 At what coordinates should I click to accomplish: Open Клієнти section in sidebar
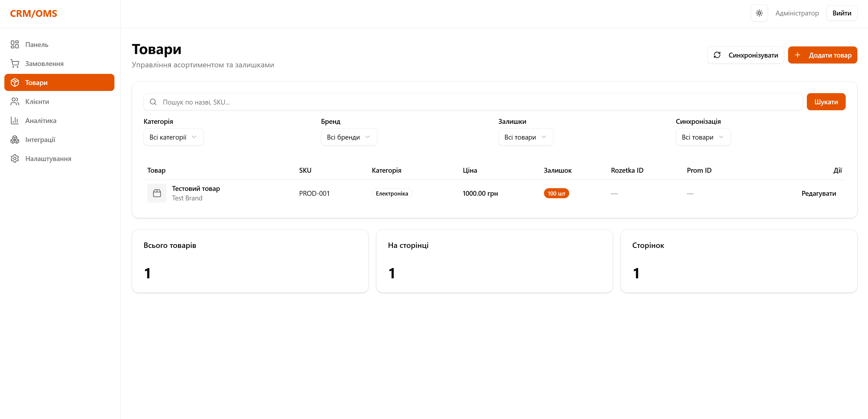coord(59,101)
